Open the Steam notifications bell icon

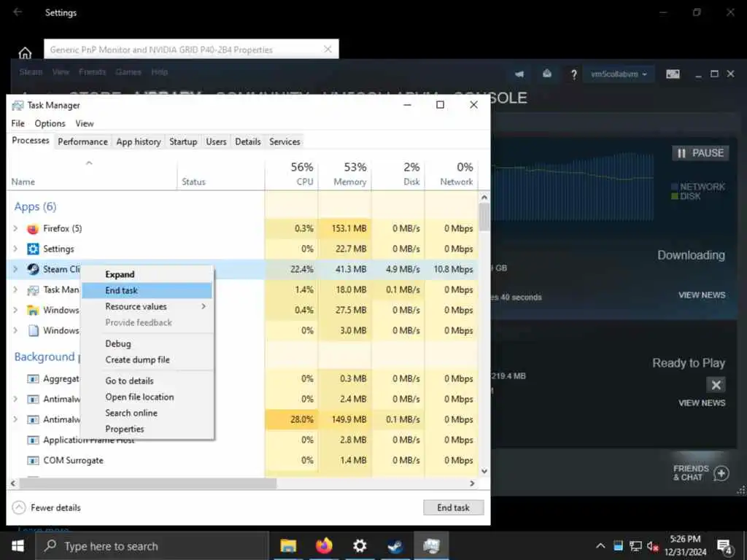[547, 74]
